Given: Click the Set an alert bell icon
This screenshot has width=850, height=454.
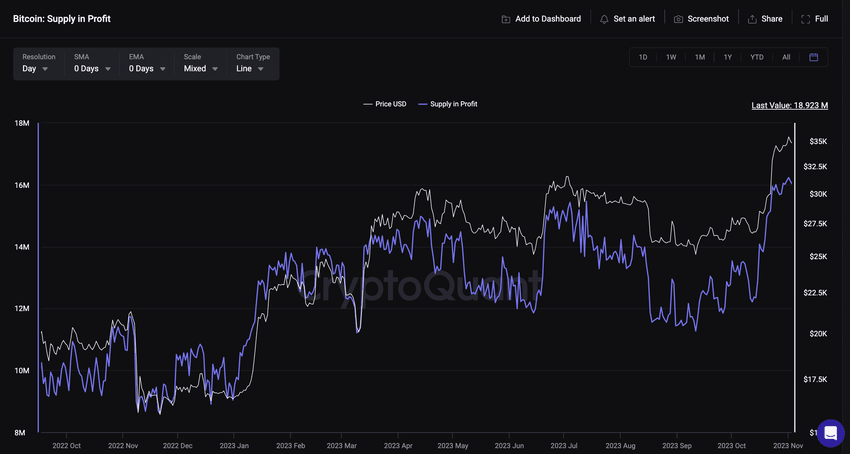Looking at the screenshot, I should click(x=604, y=19).
